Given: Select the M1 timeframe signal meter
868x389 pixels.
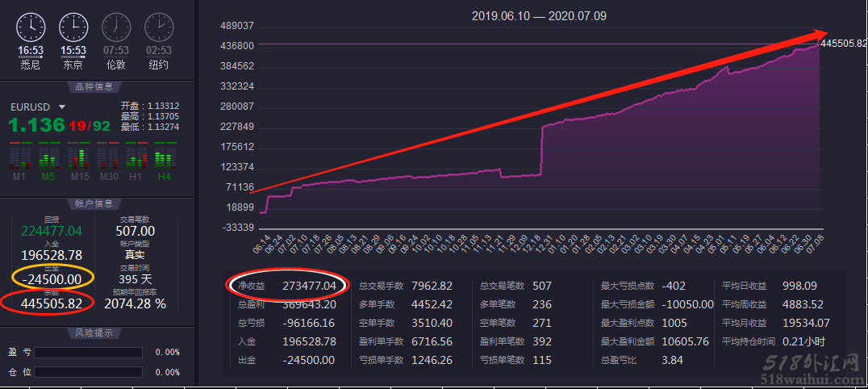Looking at the screenshot, I should (x=19, y=157).
